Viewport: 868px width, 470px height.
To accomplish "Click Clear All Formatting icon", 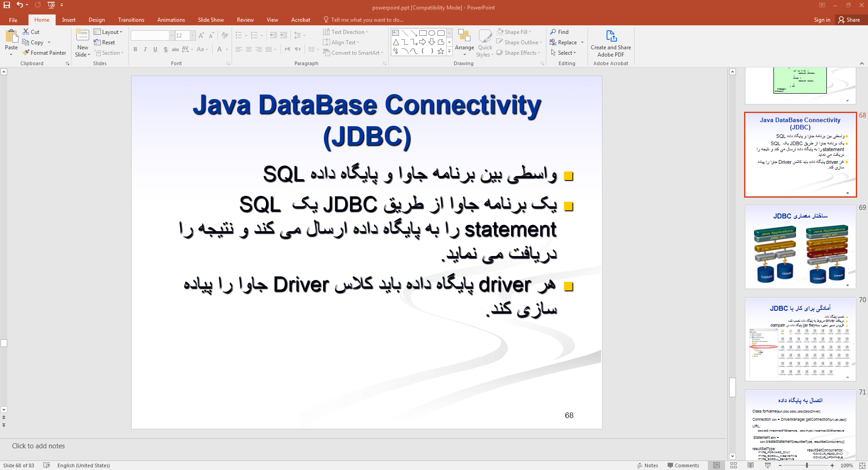I will coord(225,35).
